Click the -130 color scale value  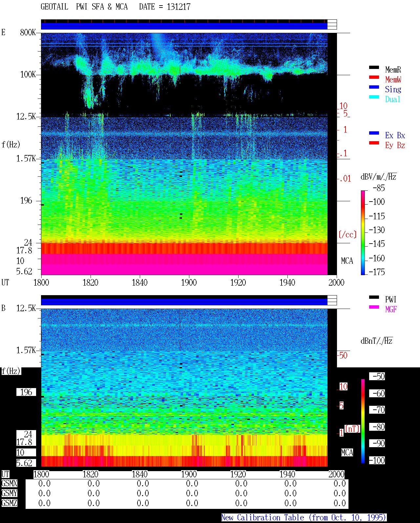pos(377,230)
